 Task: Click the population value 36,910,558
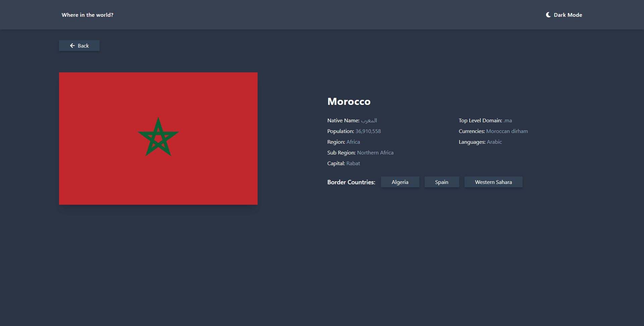click(368, 131)
